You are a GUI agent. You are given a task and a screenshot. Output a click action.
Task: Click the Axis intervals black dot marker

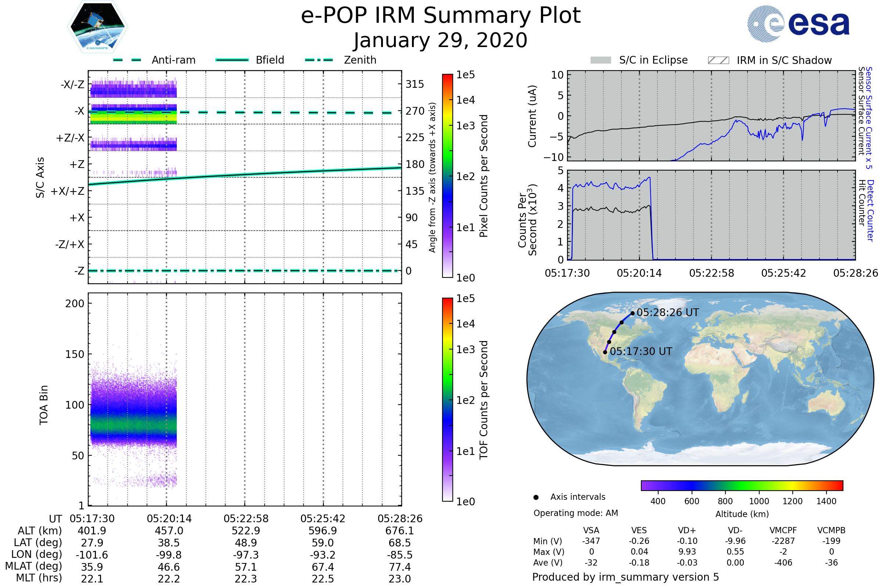[x=536, y=497]
